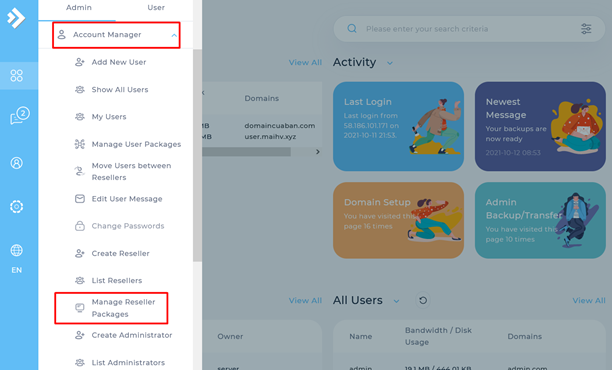Open the user profile circle icon in sidebar
This screenshot has height=370, width=612.
[x=16, y=163]
